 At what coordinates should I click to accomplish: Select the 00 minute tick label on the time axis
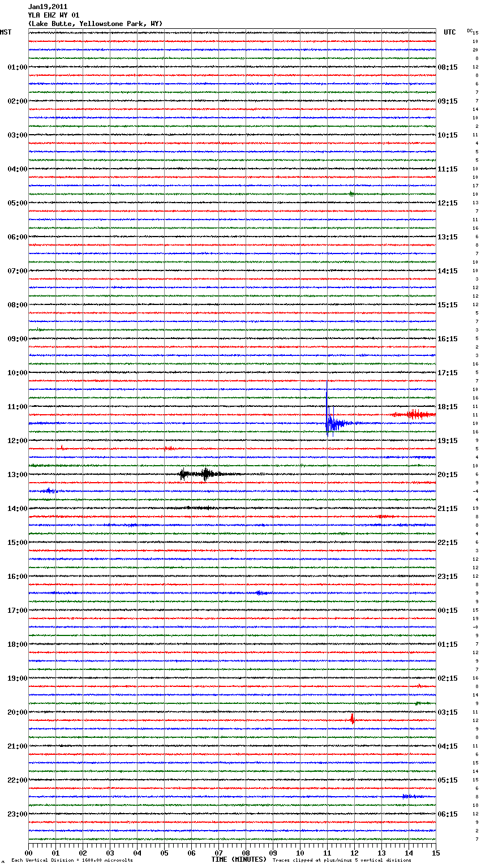(29, 853)
